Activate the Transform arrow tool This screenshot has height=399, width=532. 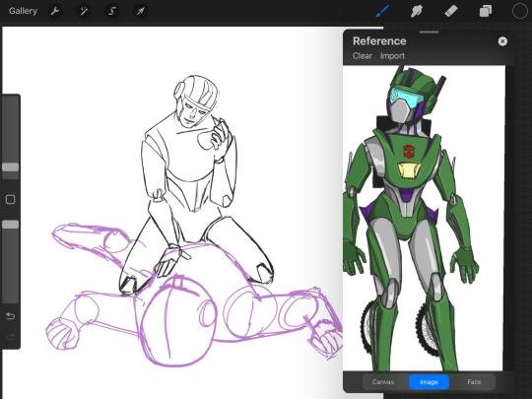[x=140, y=11]
